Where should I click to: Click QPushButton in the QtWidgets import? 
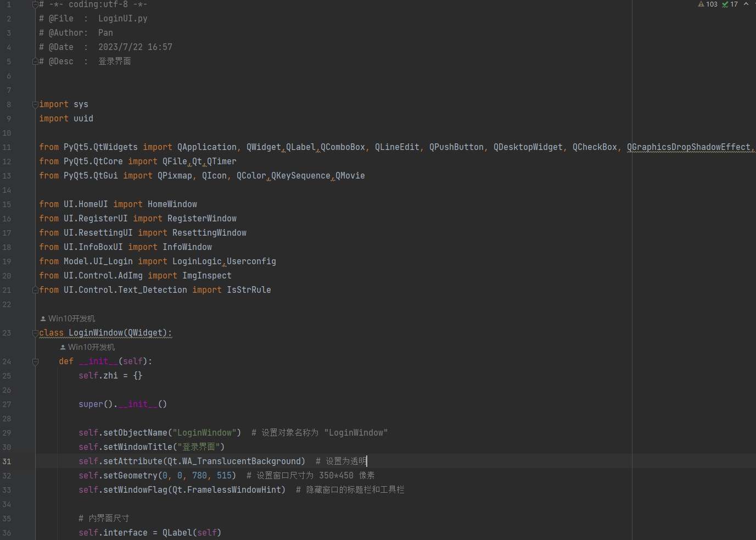click(x=456, y=147)
